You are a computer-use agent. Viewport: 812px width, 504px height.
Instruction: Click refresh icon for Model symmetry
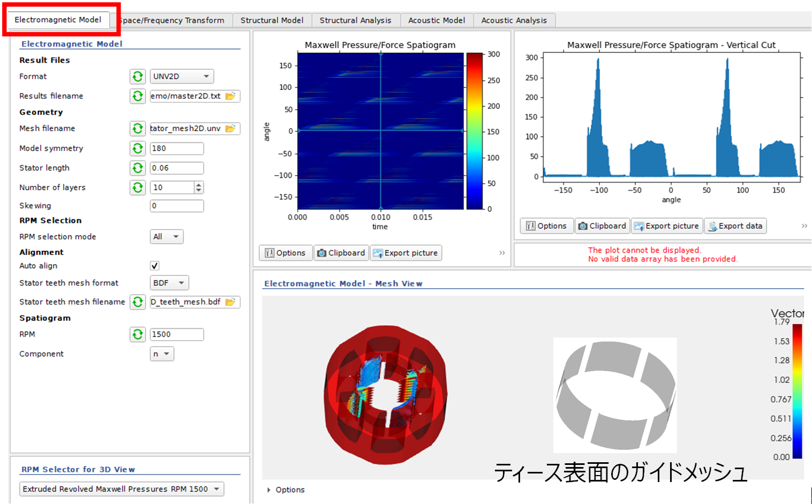(x=138, y=148)
